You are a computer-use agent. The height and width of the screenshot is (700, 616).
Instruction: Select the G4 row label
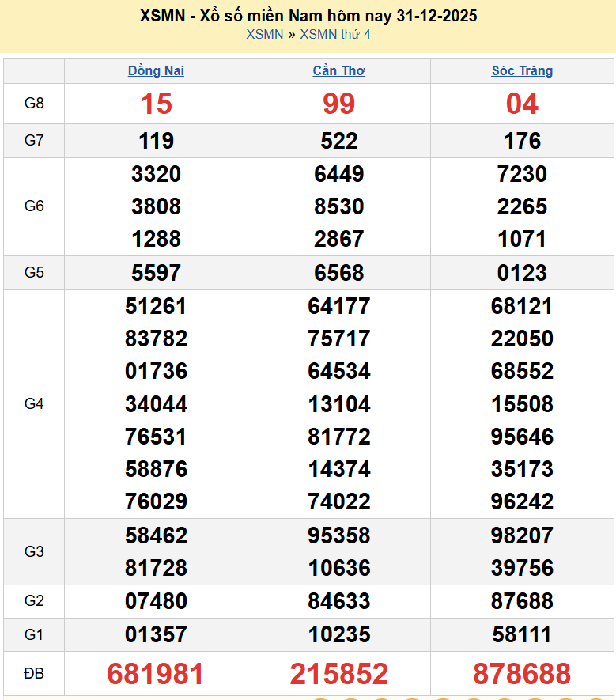(34, 404)
